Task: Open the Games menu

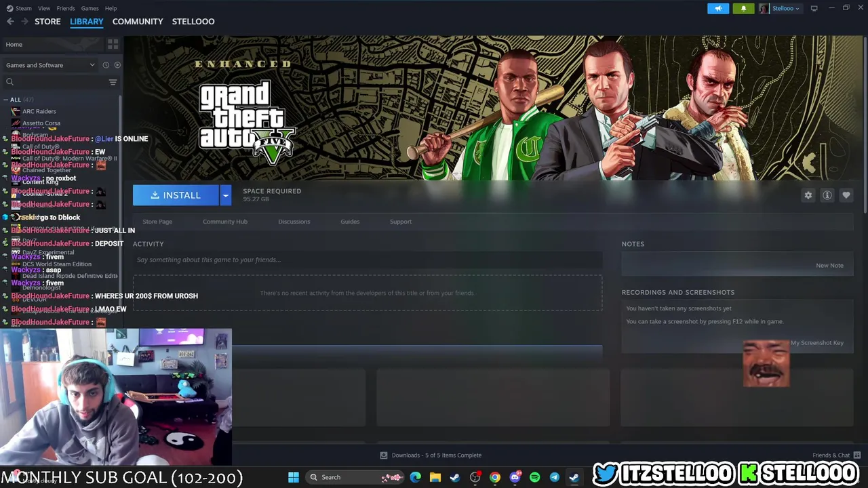Action: 90,8
